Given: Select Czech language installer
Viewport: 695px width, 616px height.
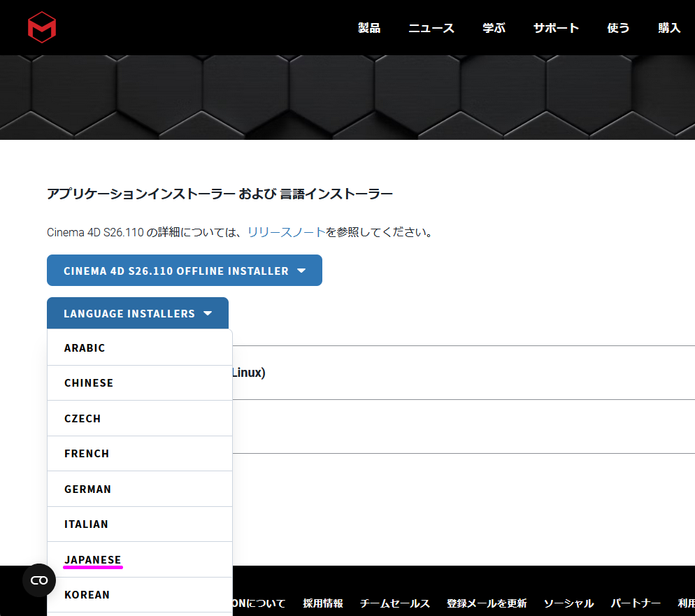Looking at the screenshot, I should (x=140, y=418).
